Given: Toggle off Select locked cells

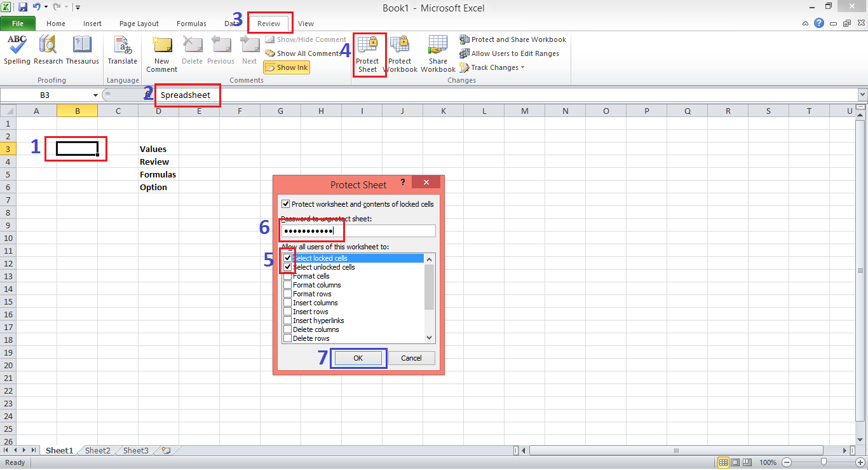Looking at the screenshot, I should coord(287,258).
